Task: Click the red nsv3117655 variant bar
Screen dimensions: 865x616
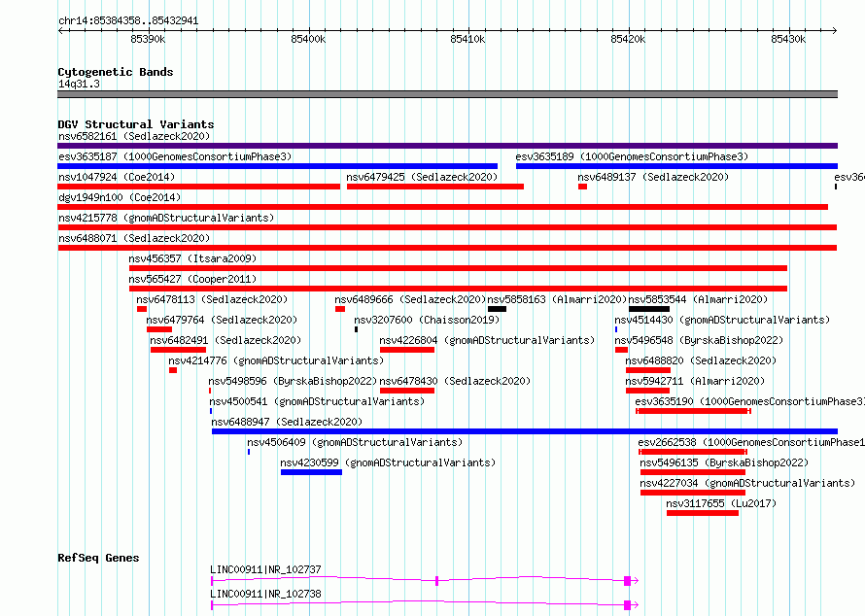Action: (703, 513)
